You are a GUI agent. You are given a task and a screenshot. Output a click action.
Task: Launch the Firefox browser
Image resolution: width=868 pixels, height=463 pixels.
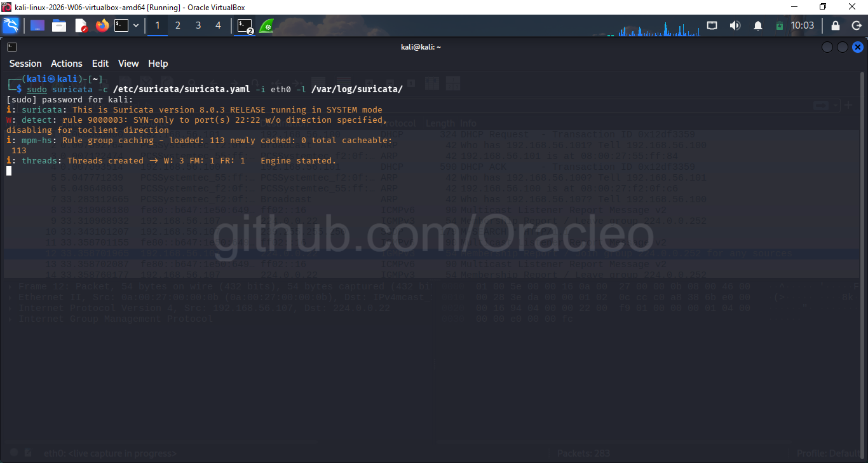click(102, 25)
